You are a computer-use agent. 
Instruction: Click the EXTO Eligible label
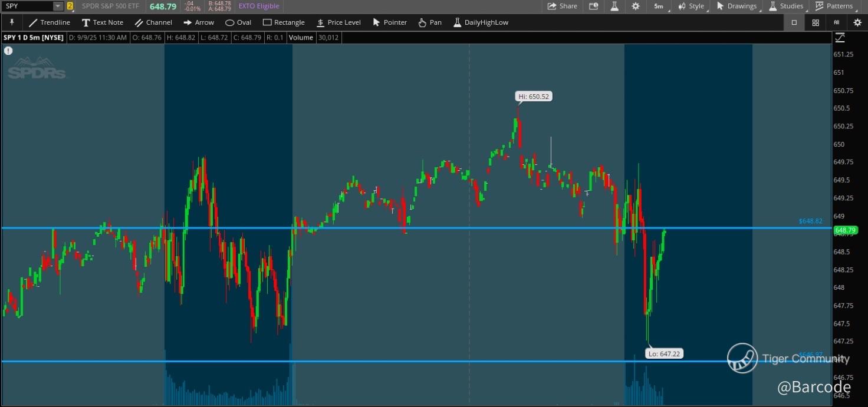pos(259,6)
